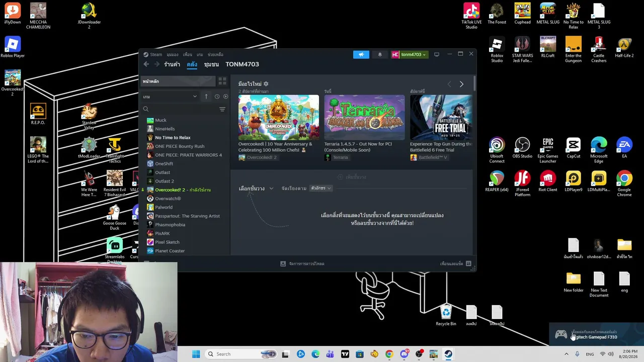
Task: Select the Cuphead desktop shortcut
Action: 522,14
